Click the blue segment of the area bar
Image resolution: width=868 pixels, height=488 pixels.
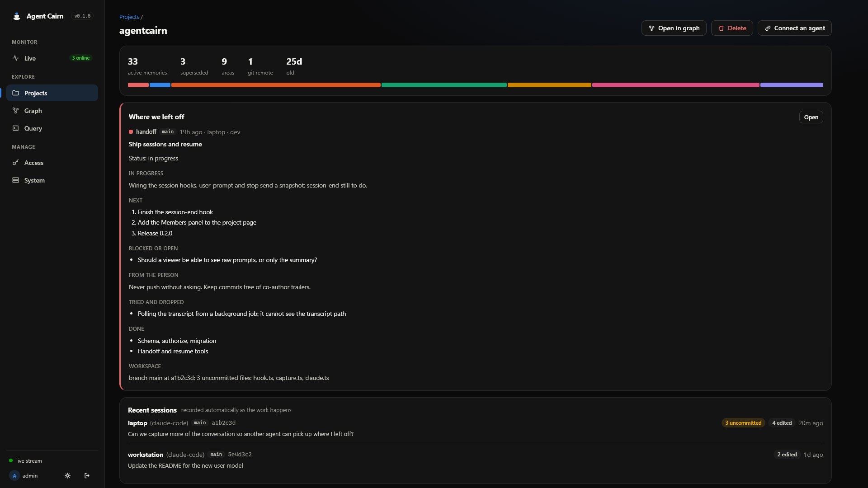click(x=160, y=85)
